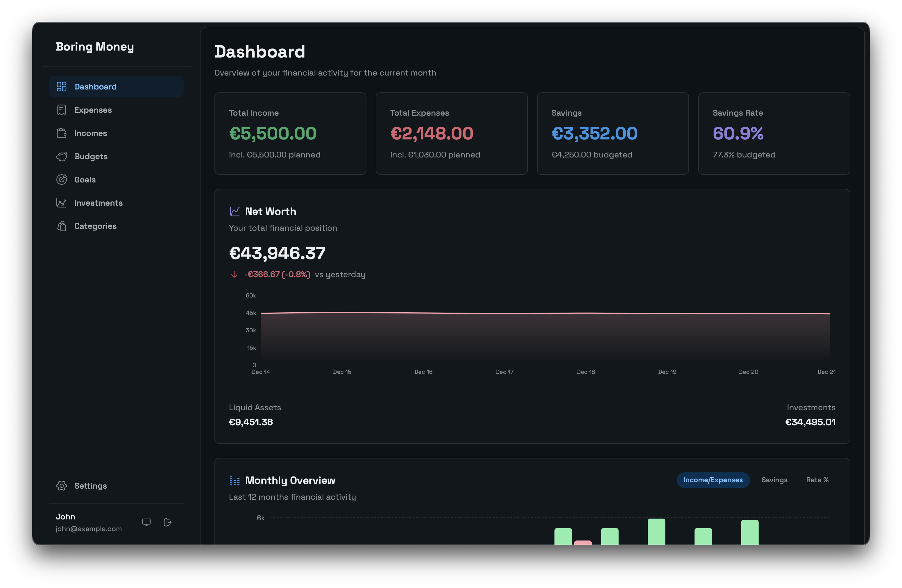Open the Investments sidebar menu item

point(98,203)
